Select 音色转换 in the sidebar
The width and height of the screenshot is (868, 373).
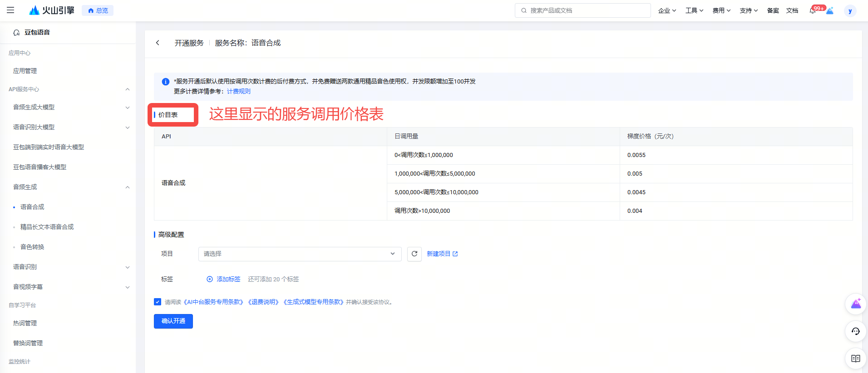coord(32,247)
